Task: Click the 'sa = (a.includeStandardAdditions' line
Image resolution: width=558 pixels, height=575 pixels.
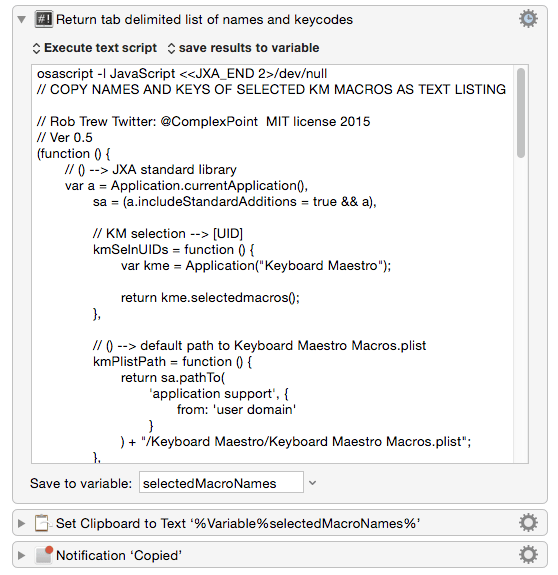Action: pos(235,202)
